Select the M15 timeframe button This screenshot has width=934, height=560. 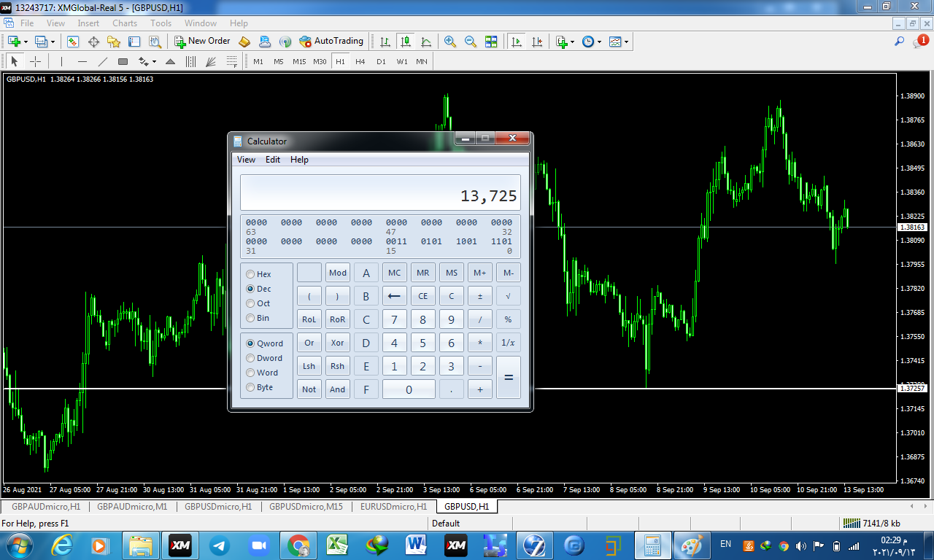[x=299, y=62]
